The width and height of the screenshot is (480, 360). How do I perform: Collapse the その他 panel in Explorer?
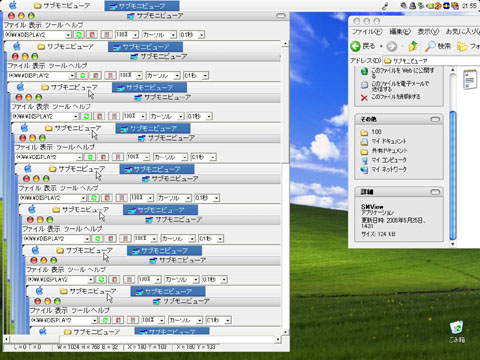coord(435,119)
